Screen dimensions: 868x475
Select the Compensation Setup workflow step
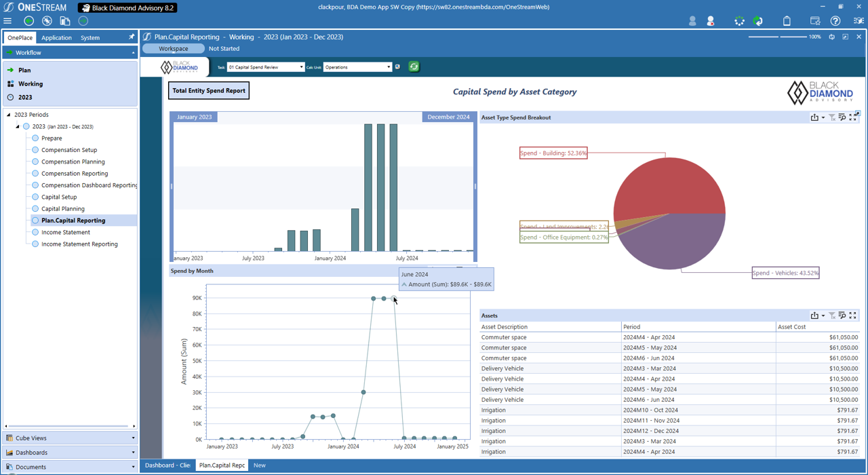click(69, 150)
